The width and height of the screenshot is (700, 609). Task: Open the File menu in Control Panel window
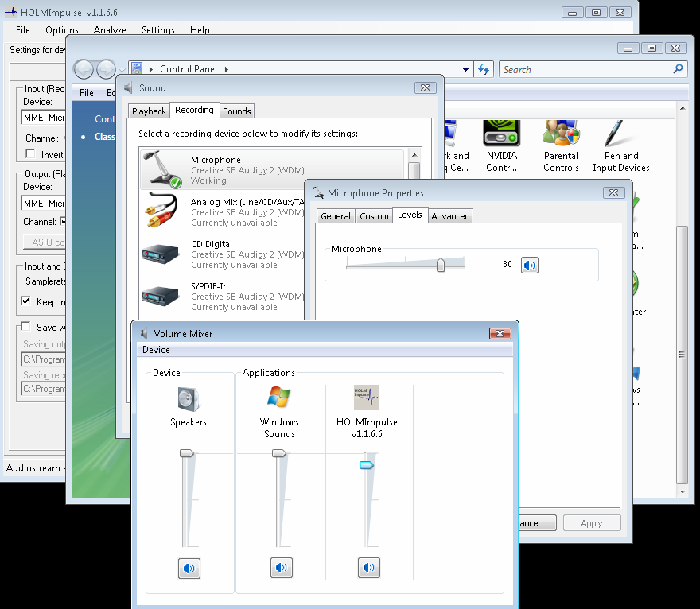[86, 93]
